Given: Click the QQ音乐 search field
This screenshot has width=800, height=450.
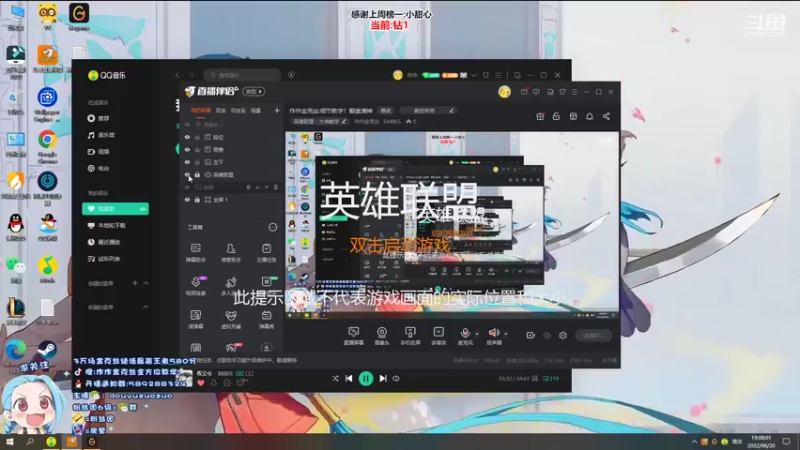Looking at the screenshot, I should (x=242, y=75).
